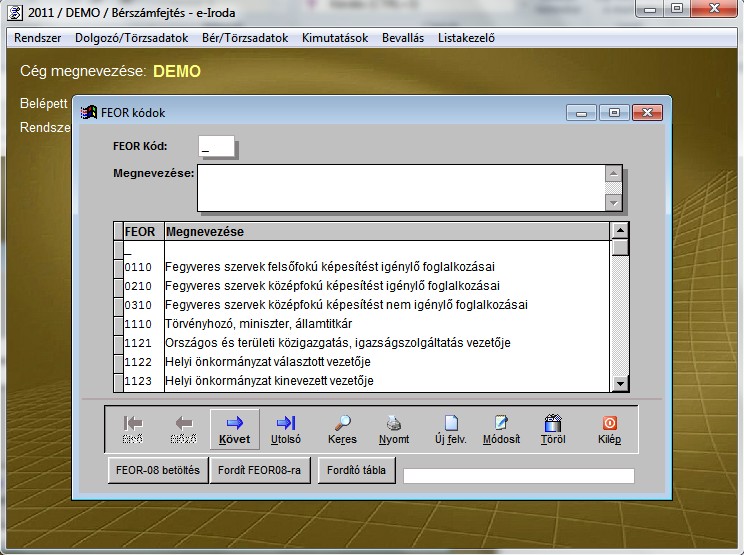The image size is (744, 555).
Task: Exit the dialog using Kilép
Action: [x=609, y=428]
